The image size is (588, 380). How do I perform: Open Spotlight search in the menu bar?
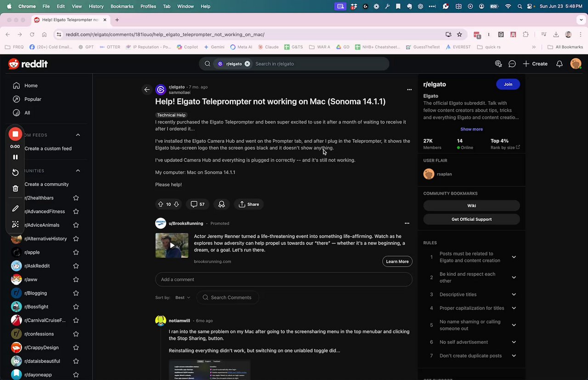pos(520,6)
